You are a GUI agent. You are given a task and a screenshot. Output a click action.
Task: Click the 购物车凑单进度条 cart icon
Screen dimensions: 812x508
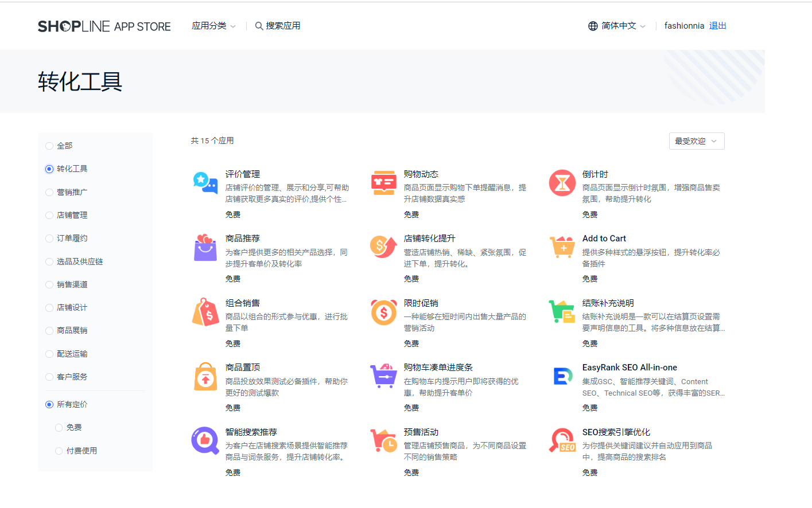click(383, 377)
